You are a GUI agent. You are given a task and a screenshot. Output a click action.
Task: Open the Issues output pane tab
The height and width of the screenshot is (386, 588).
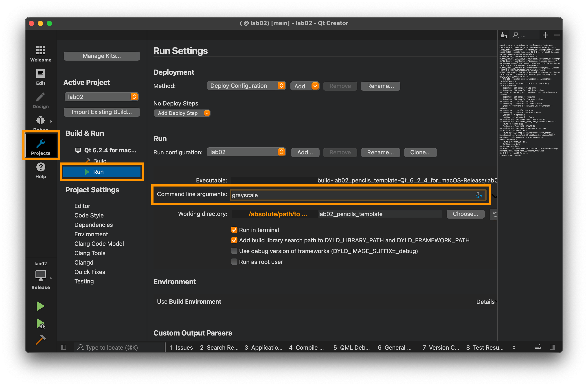[x=181, y=347]
